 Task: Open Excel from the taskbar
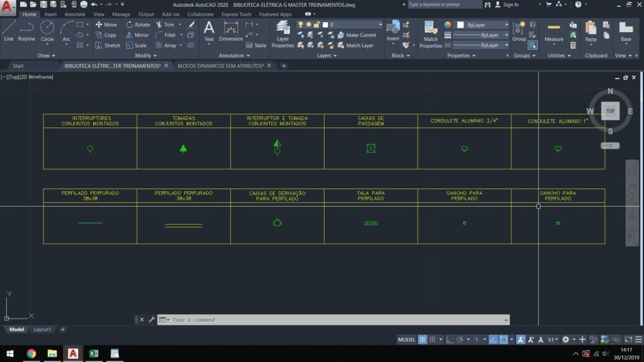tap(94, 353)
